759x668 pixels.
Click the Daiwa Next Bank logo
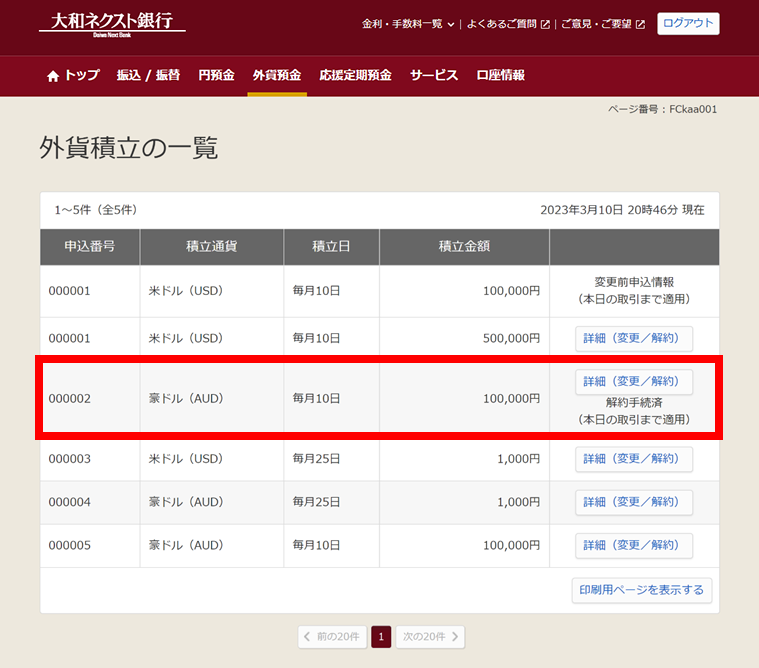click(112, 24)
